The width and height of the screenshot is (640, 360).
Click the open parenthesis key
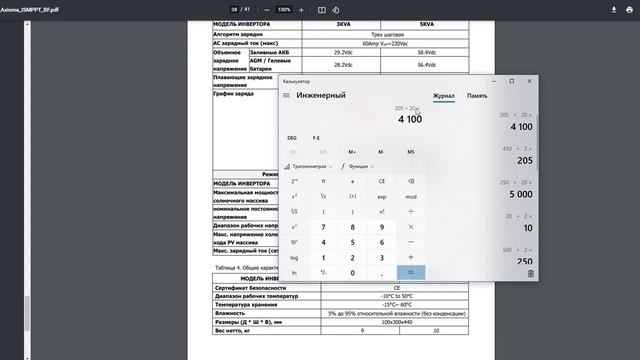tap(323, 212)
